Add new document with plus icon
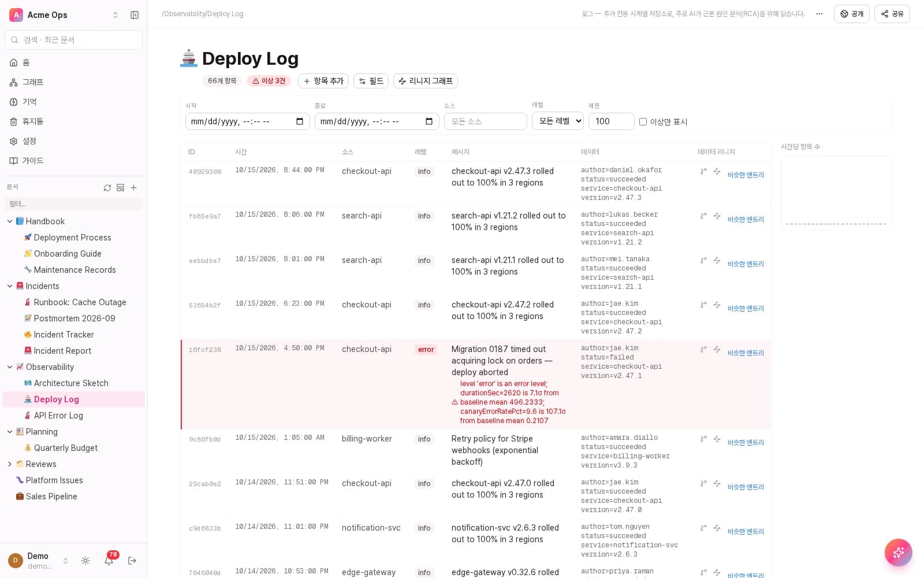 tap(134, 188)
